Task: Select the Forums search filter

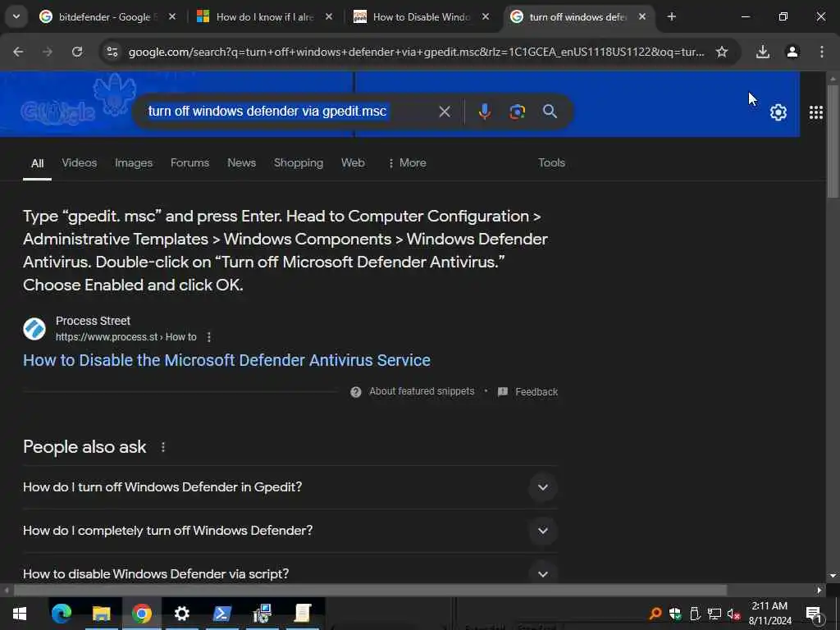Action: [189, 163]
